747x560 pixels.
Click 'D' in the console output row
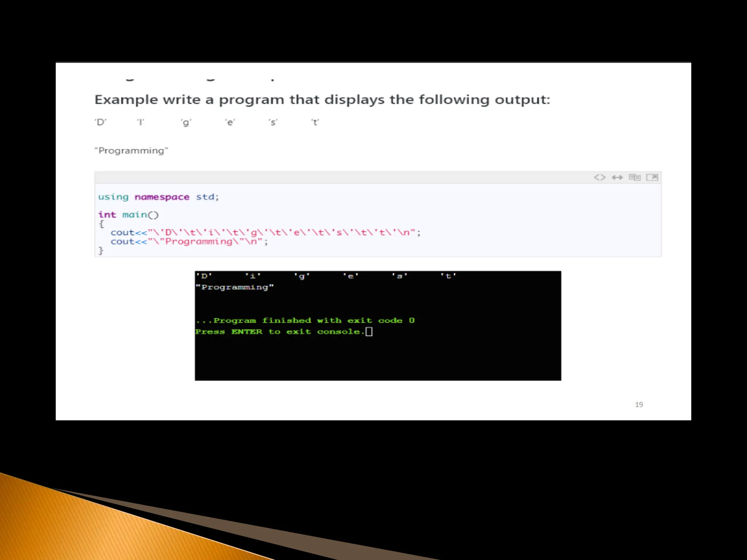coord(204,276)
